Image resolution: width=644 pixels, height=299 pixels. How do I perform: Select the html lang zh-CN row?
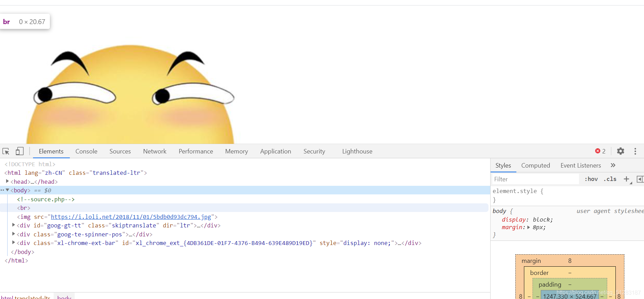coord(244,173)
